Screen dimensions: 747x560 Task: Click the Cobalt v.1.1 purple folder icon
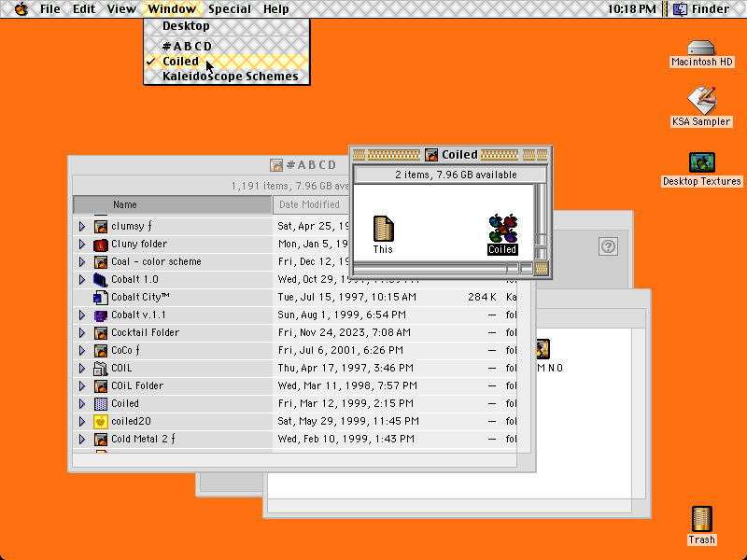coord(101,315)
